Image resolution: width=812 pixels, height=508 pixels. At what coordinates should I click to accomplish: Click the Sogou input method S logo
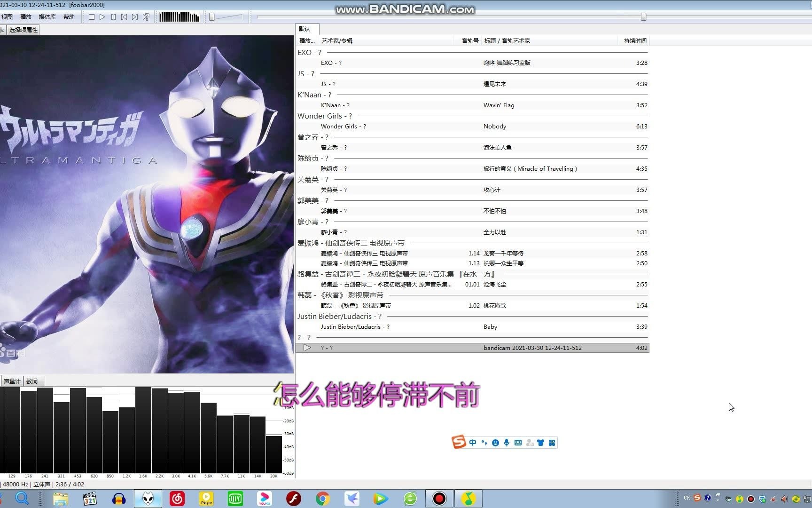click(459, 442)
